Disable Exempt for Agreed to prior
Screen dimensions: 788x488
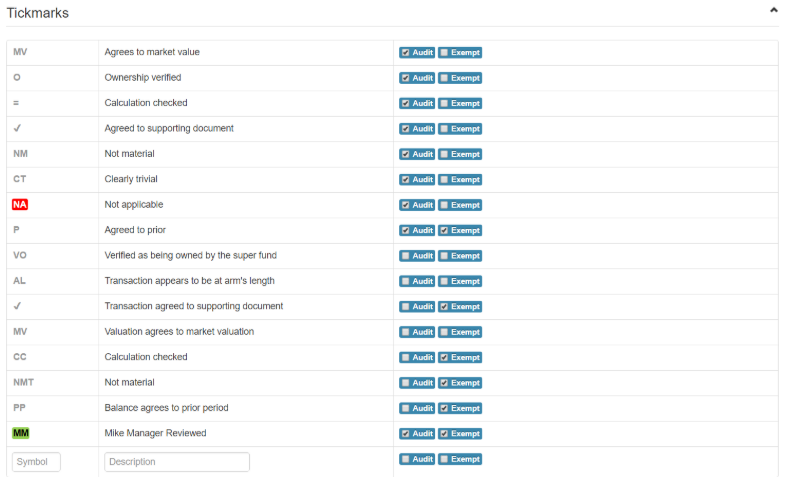[x=444, y=231]
